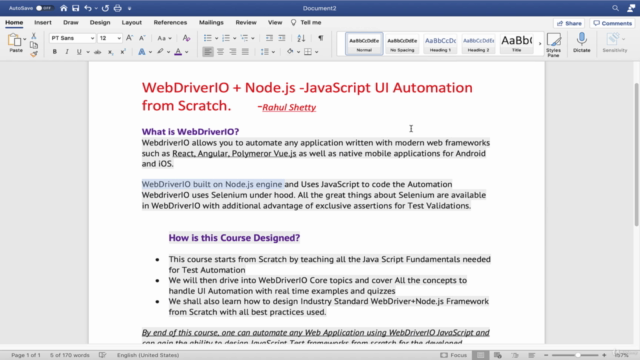Print the document from the title bar
640x360 pixels.
(118, 8)
